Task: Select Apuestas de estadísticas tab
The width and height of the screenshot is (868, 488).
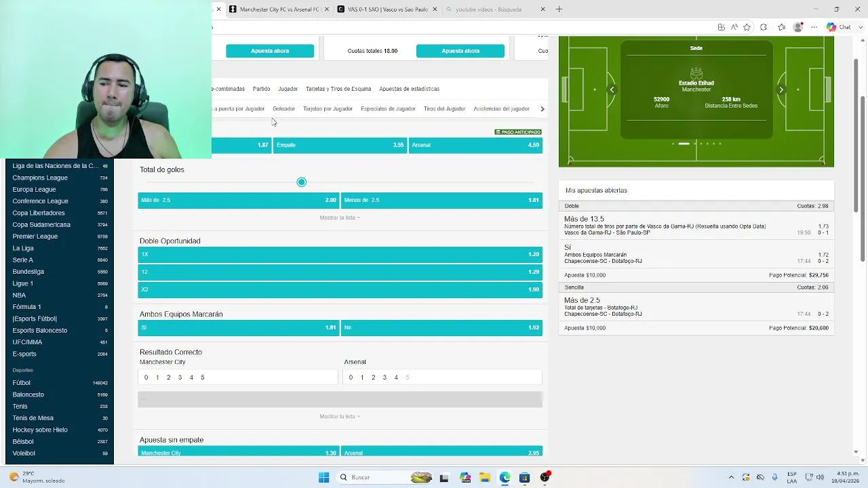Action: click(x=409, y=89)
